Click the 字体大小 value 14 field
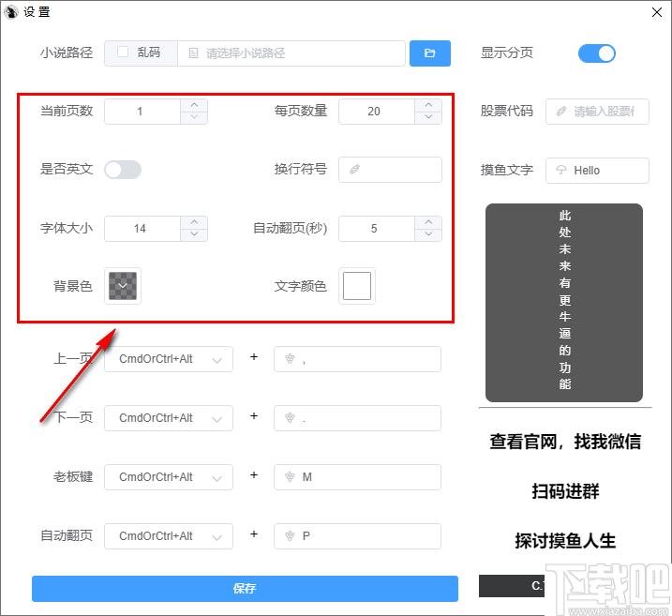 (x=142, y=229)
